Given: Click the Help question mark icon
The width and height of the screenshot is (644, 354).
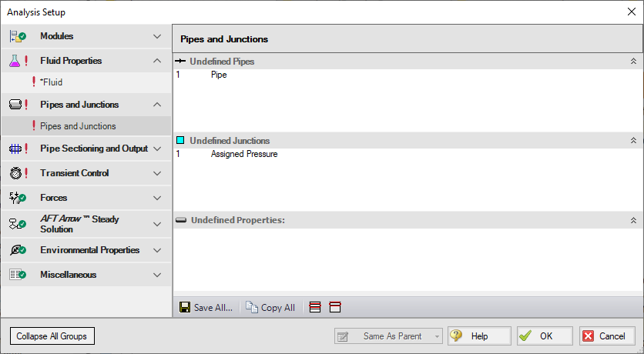Looking at the screenshot, I should 456,336.
